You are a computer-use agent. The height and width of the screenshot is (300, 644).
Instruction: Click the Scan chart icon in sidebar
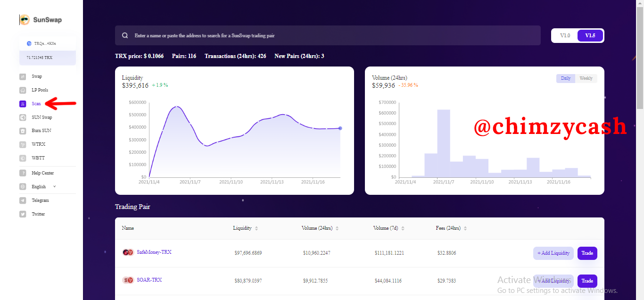23,104
